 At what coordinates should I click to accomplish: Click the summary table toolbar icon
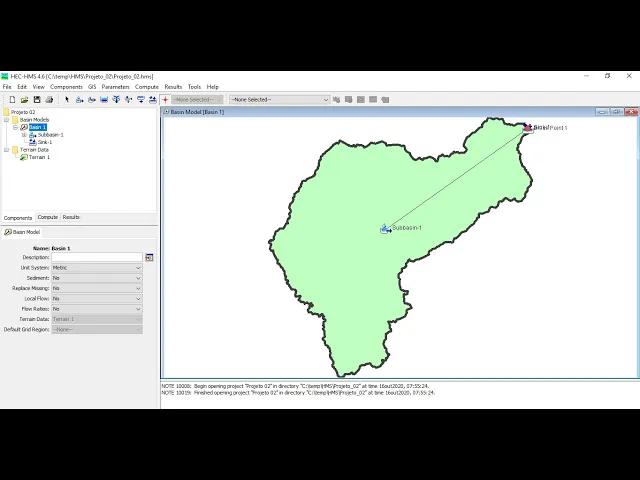(373, 100)
